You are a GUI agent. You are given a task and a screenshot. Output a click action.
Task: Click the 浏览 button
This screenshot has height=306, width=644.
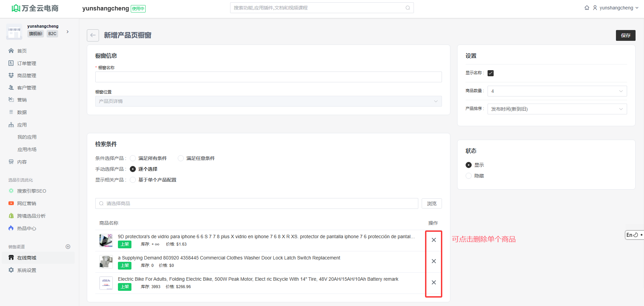coord(431,203)
